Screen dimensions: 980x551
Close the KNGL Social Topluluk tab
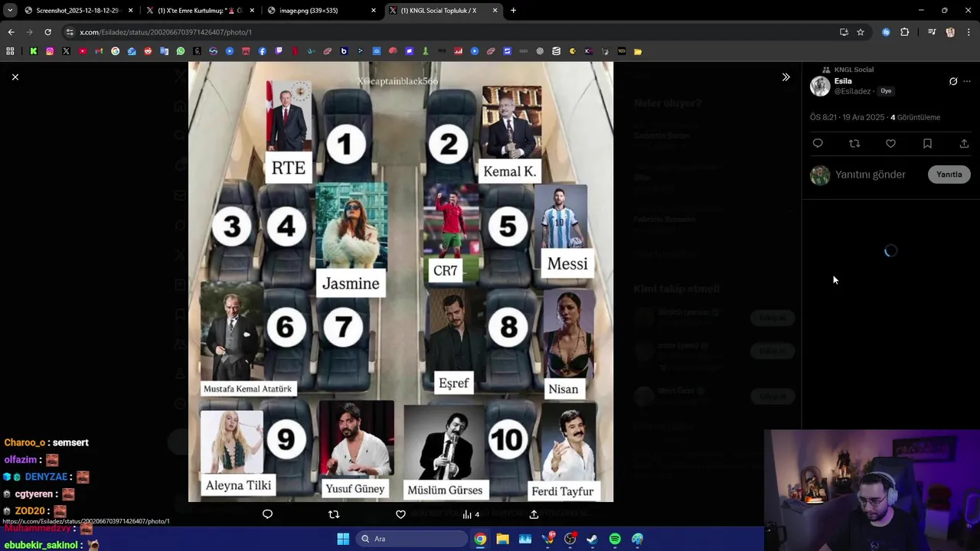click(495, 11)
